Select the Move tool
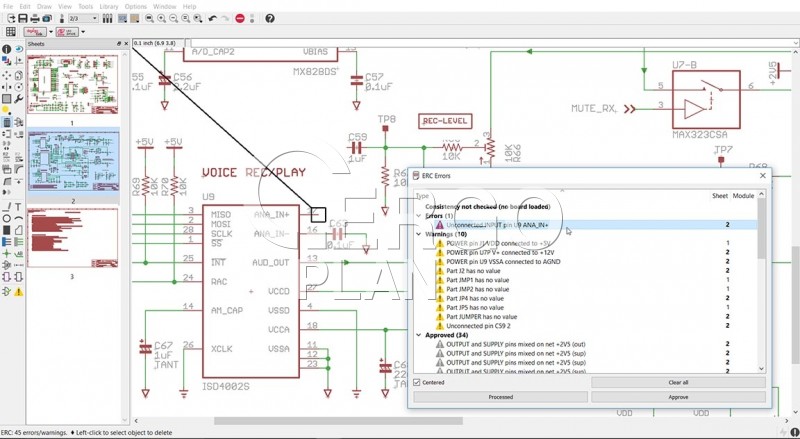 (x=6, y=75)
